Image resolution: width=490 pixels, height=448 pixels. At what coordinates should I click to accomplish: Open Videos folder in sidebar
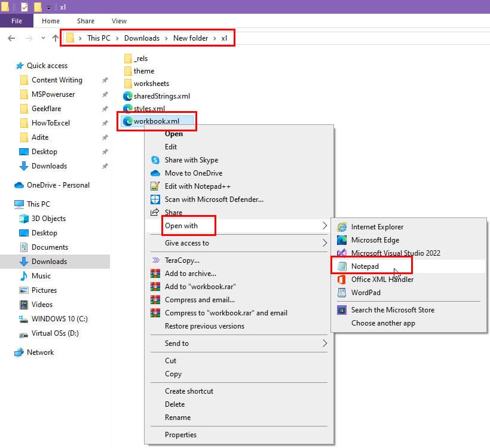pyautogui.click(x=42, y=305)
